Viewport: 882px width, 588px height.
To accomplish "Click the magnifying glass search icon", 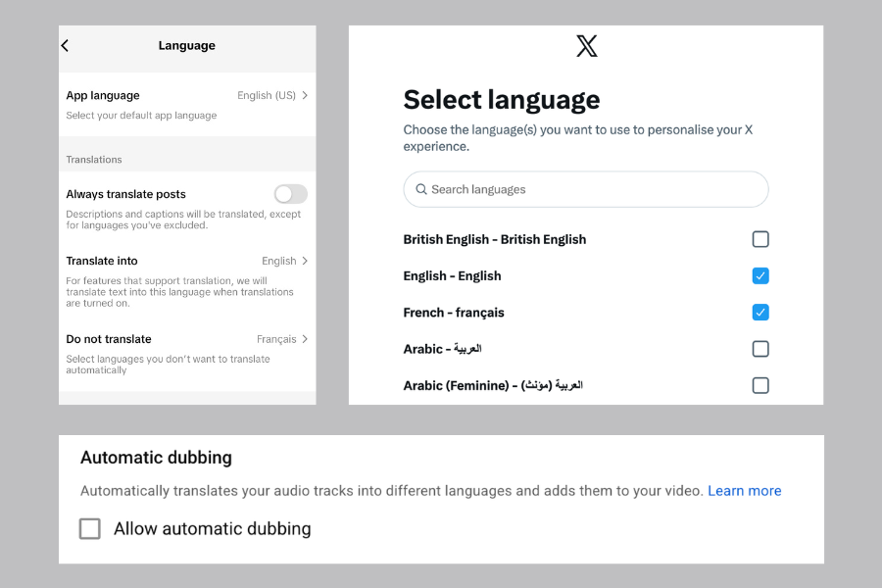I will (420, 189).
